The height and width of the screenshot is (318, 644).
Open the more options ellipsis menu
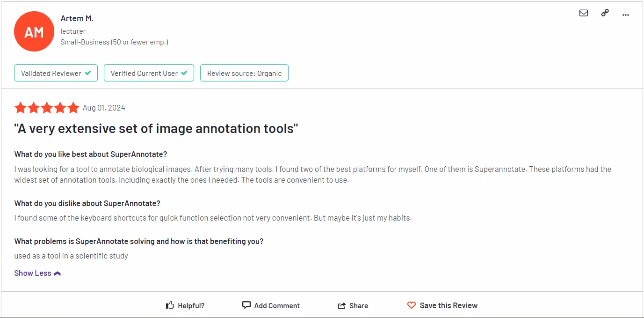[x=626, y=15]
